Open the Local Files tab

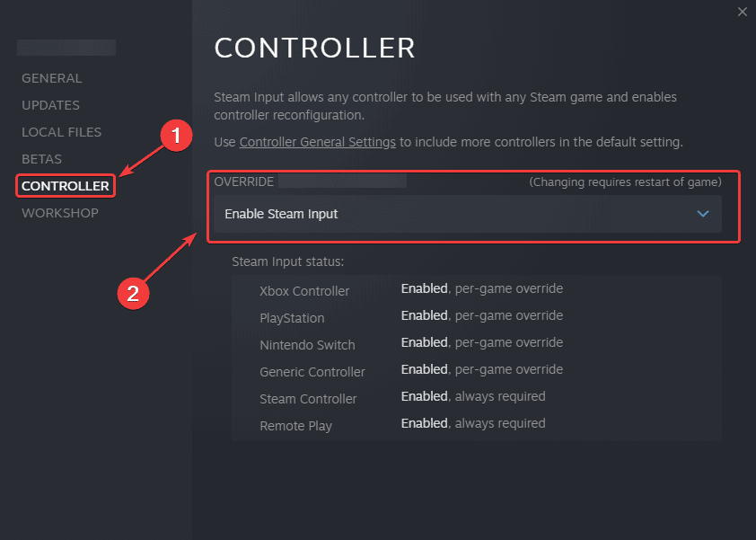[61, 132]
